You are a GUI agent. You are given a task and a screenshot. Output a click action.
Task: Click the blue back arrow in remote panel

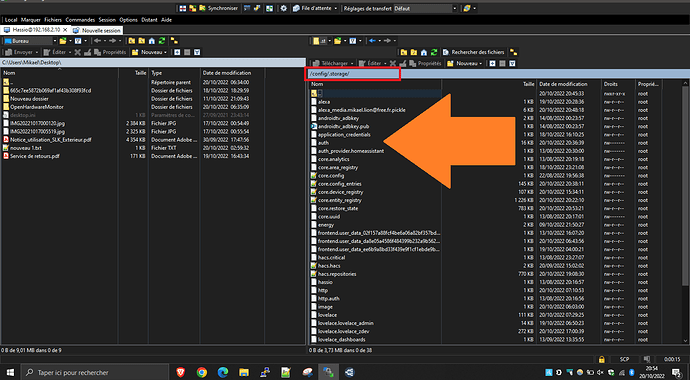coord(372,41)
